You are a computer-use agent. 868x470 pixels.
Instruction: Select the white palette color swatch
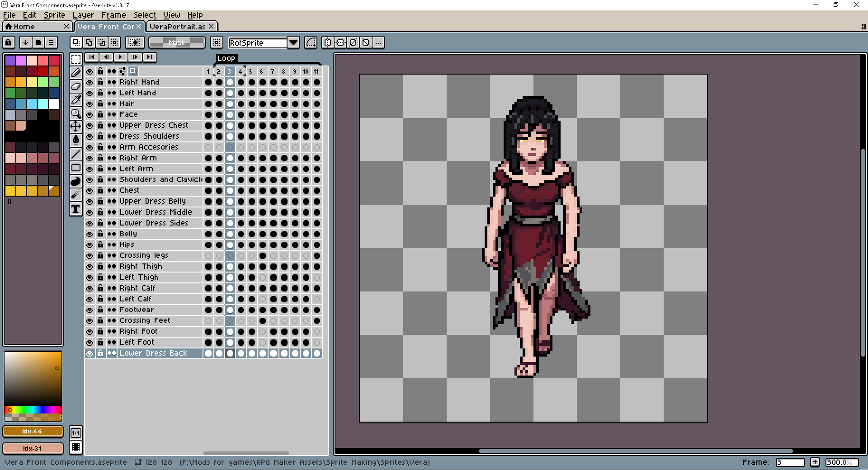pos(54,104)
